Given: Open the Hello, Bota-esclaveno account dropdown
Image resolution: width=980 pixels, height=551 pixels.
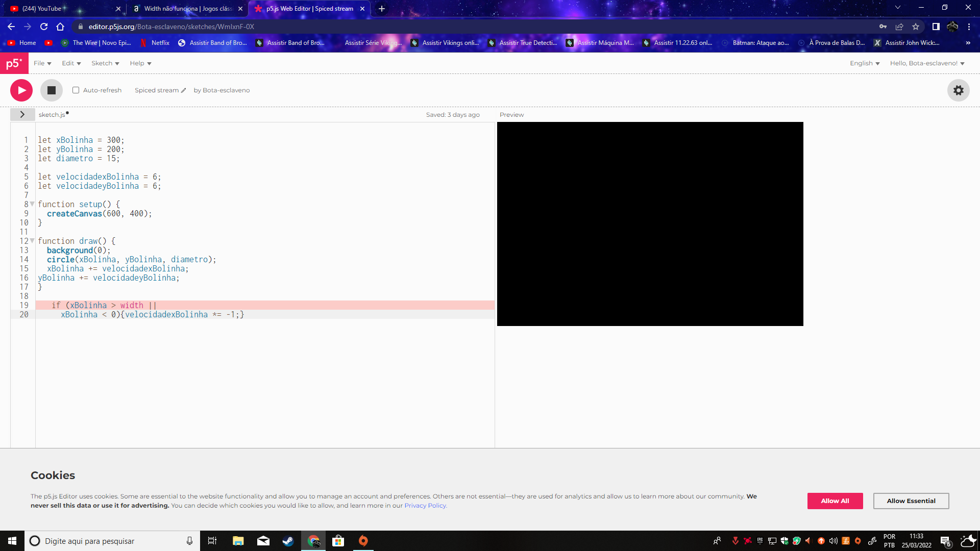Looking at the screenshot, I should (927, 63).
